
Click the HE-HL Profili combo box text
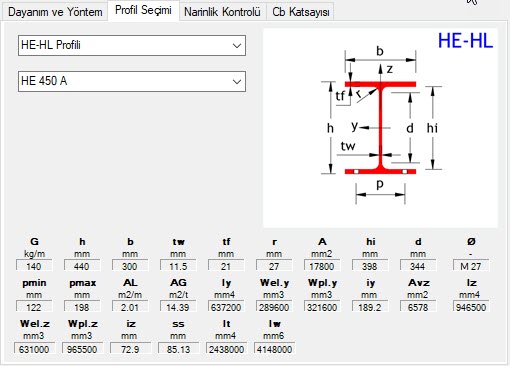tap(51, 45)
